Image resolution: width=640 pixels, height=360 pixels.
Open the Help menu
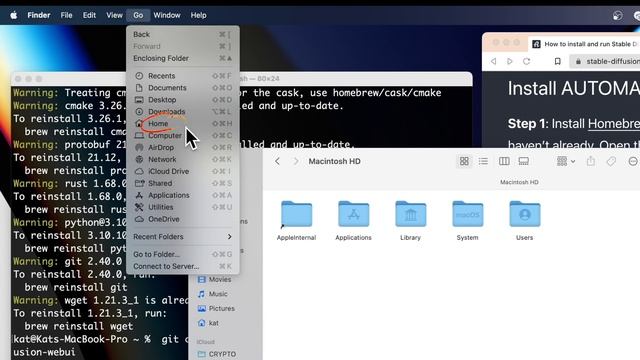198,16
